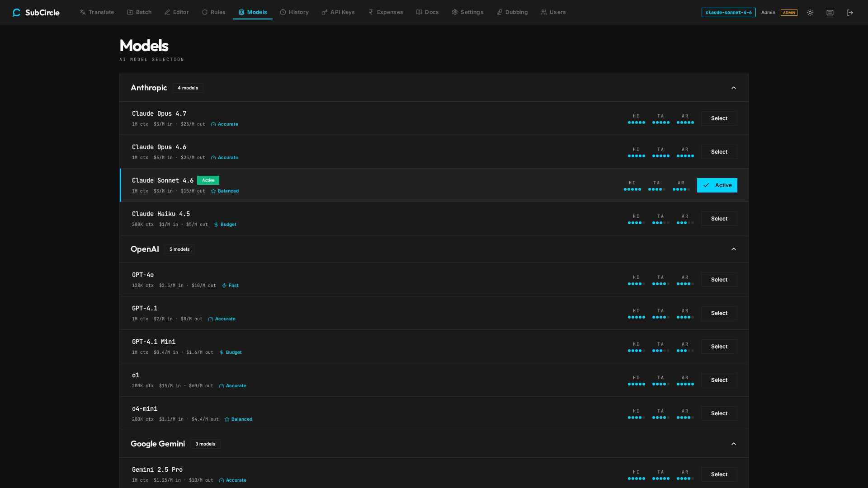
Task: Go to the Editor tab
Action: (x=177, y=12)
